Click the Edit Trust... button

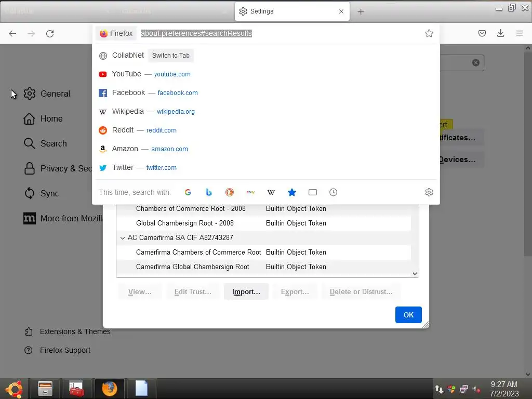(193, 292)
